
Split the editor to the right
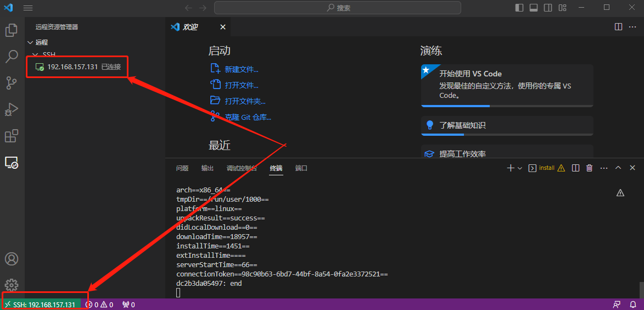click(618, 27)
